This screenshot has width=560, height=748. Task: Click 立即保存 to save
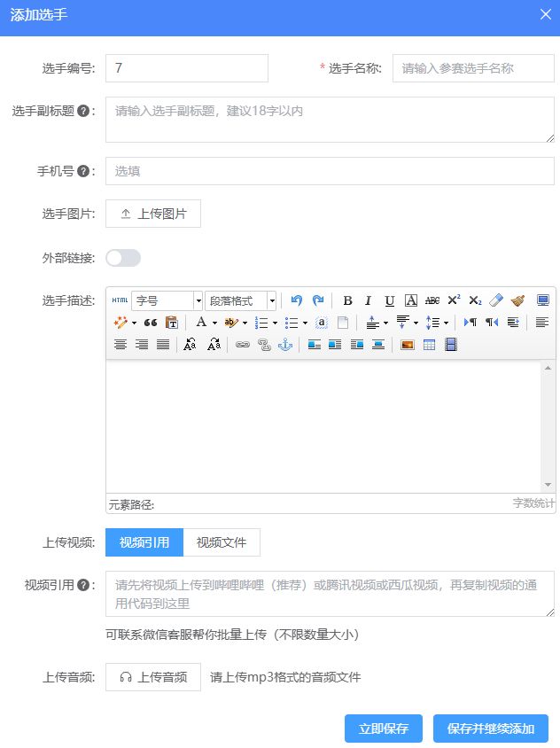pyautogui.click(x=384, y=729)
